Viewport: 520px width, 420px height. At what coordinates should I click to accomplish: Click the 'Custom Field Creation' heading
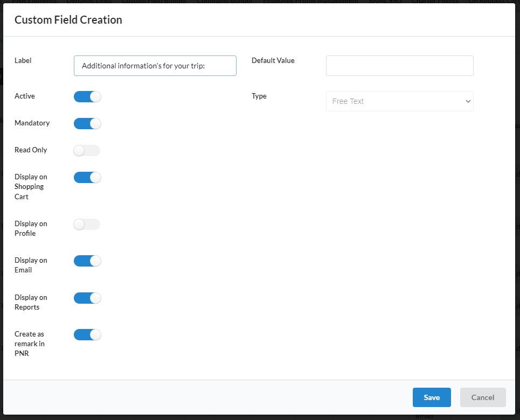(x=68, y=20)
